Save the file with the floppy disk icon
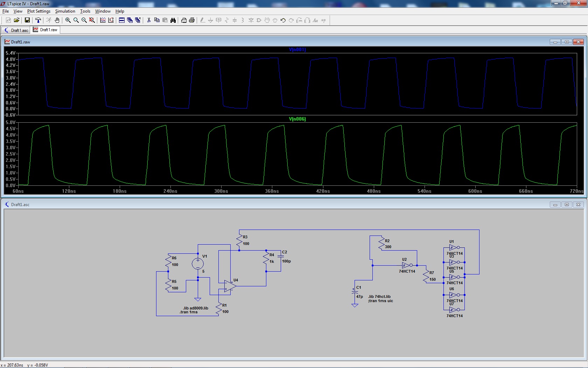Screen dimensions: 588x368 point(27,20)
